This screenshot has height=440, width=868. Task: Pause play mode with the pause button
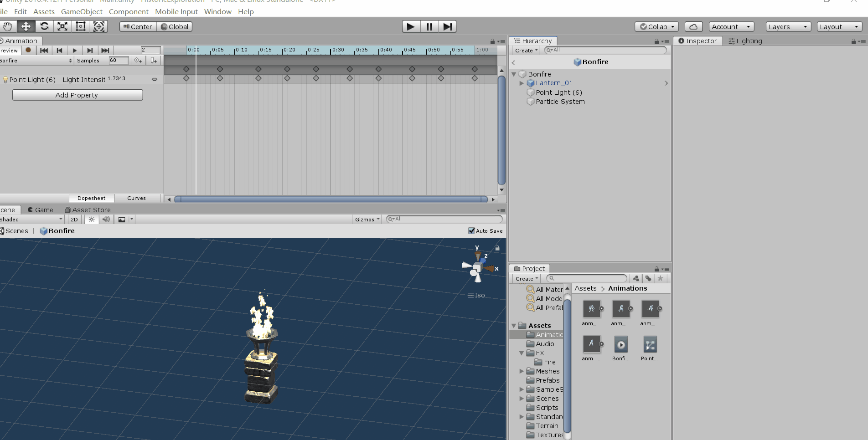429,26
